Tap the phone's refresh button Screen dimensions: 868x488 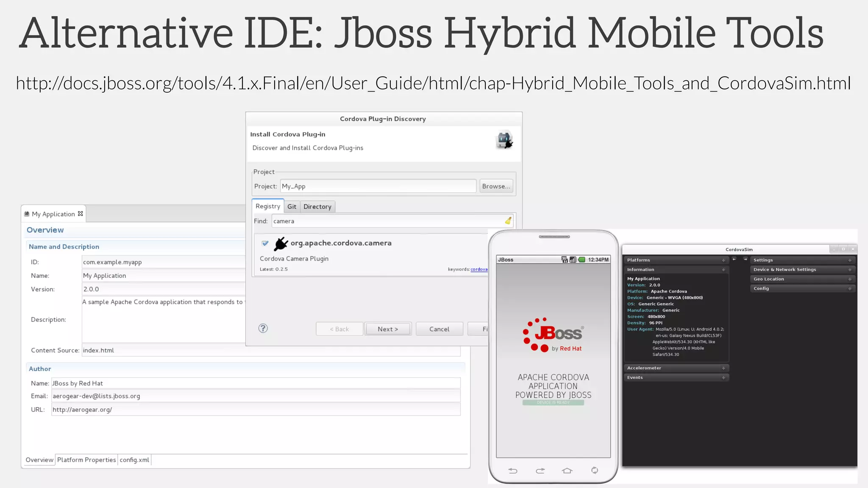coord(595,470)
